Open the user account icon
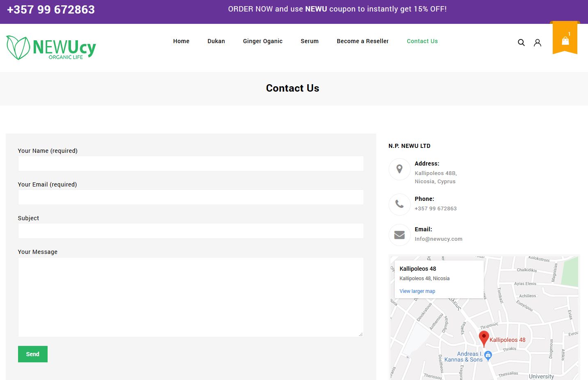 [x=537, y=43]
